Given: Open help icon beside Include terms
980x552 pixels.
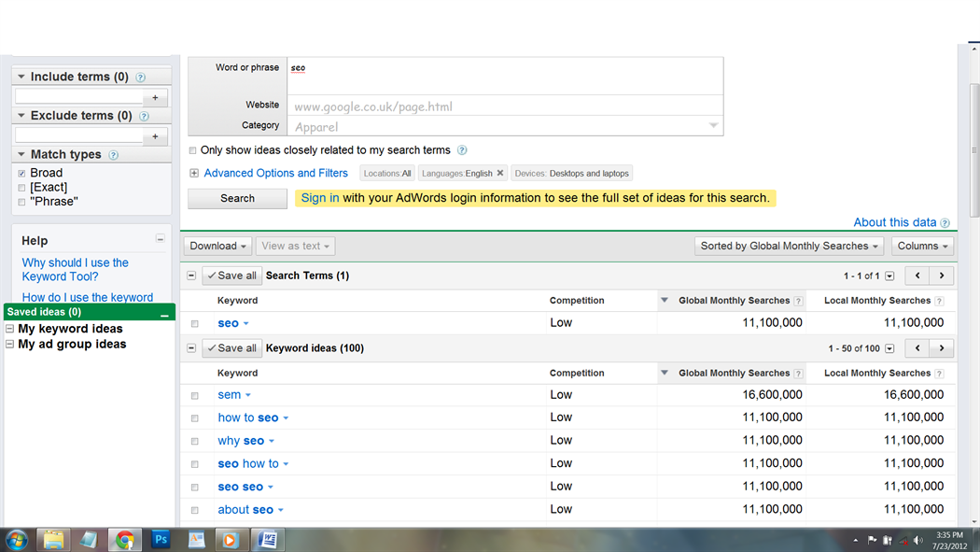Looking at the screenshot, I should [x=141, y=78].
